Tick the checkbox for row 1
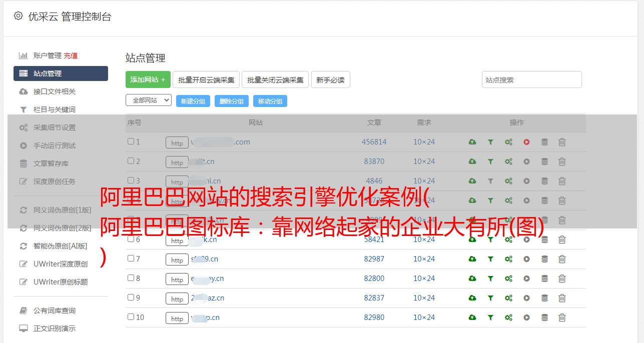This screenshot has height=343, width=644. coord(131,141)
